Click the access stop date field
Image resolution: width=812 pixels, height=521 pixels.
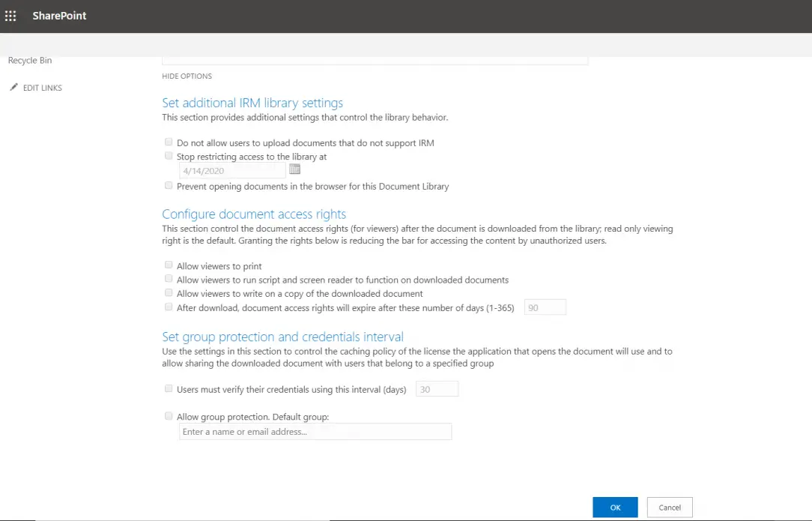tap(231, 170)
